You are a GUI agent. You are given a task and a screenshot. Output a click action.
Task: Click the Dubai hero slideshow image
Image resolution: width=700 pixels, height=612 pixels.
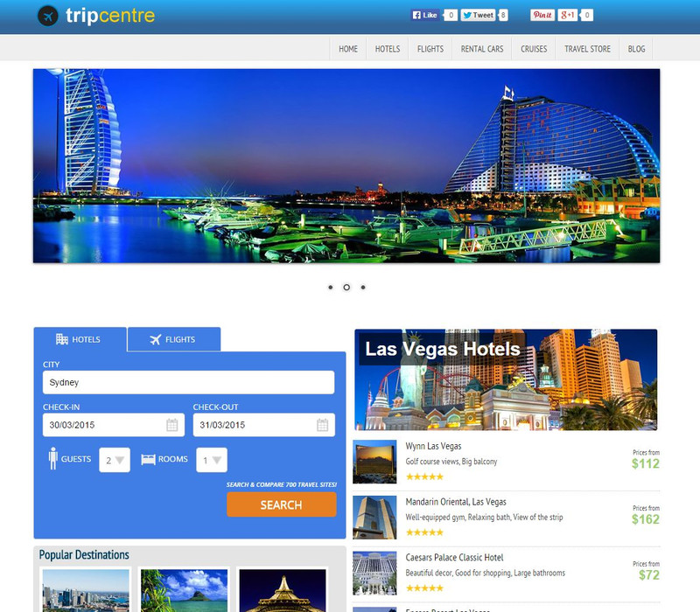point(346,165)
